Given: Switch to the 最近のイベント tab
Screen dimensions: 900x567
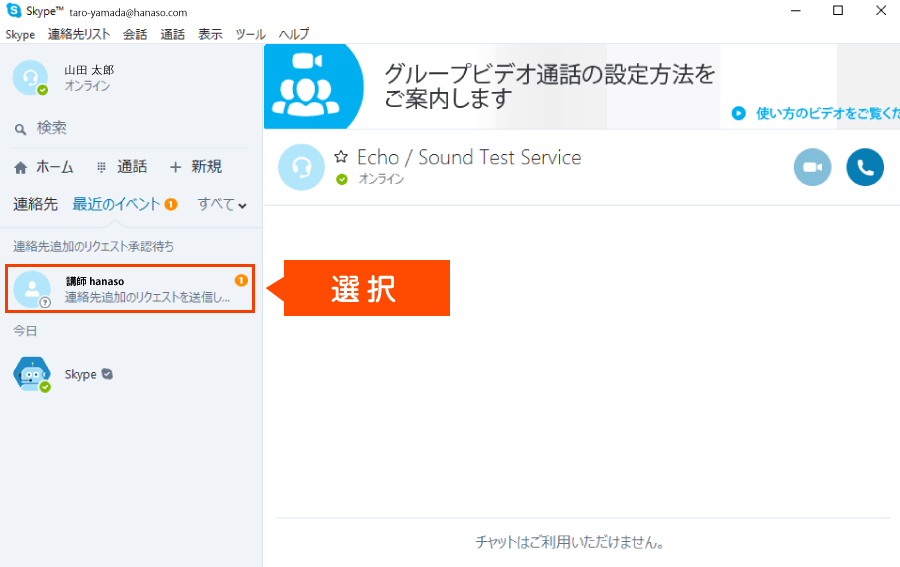Looking at the screenshot, I should (x=116, y=204).
